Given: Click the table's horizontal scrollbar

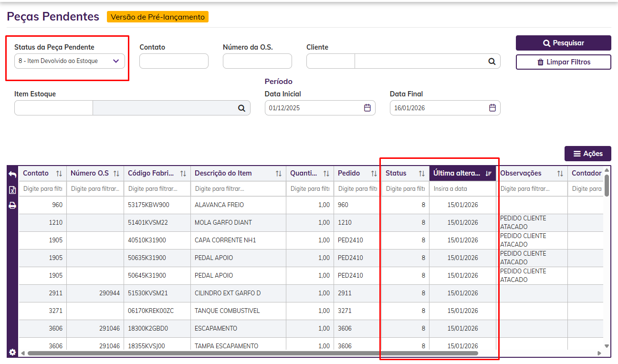Looking at the screenshot, I should 252,354.
